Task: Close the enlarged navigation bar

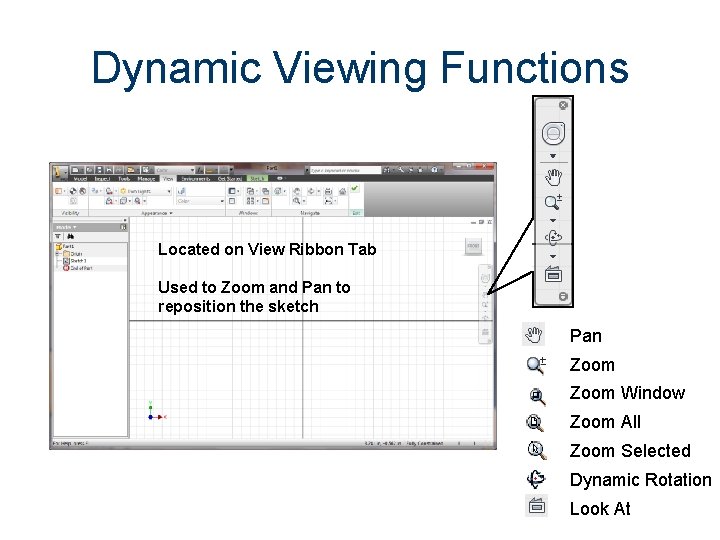Action: point(563,105)
